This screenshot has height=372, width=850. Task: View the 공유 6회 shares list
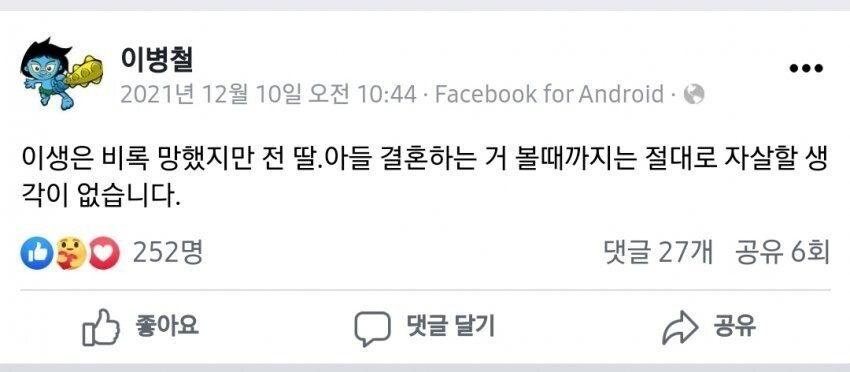click(782, 253)
